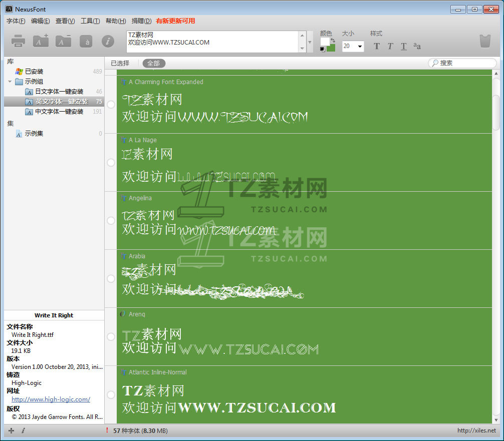Click the 示例组 folder label
504x441 pixels.
[x=34, y=82]
